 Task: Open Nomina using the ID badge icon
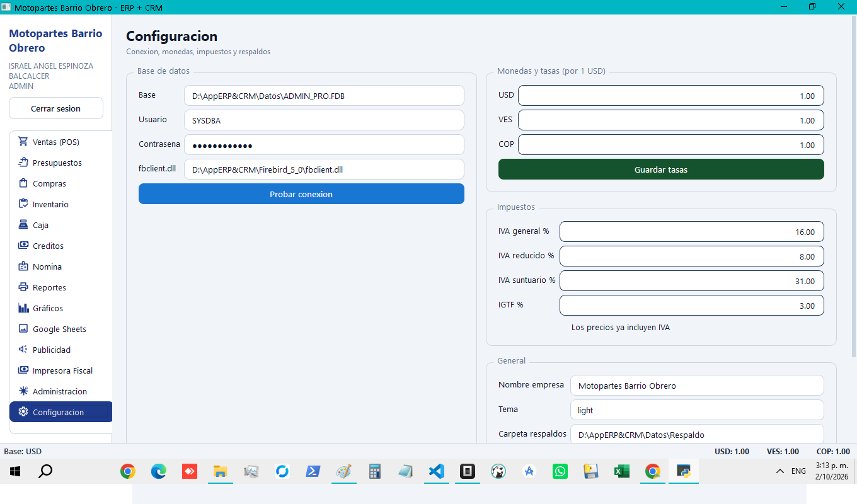(23, 266)
